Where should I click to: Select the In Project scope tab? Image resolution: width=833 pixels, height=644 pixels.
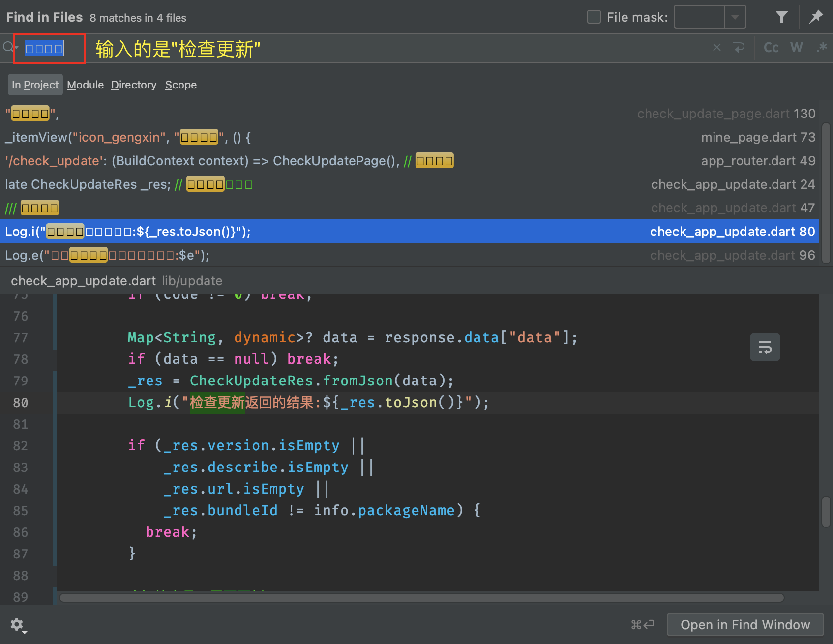pos(35,85)
